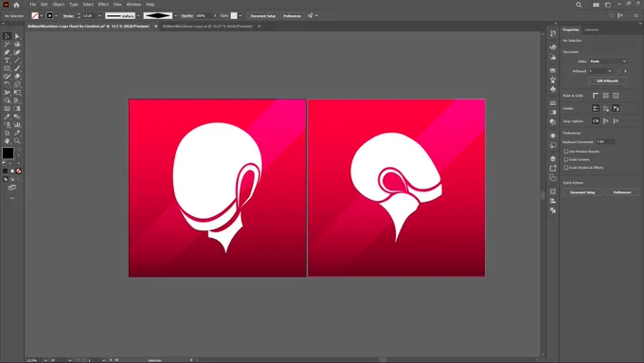Screen dimensions: 644x363
Task: Click the Home icon in top bar
Action: (16, 5)
